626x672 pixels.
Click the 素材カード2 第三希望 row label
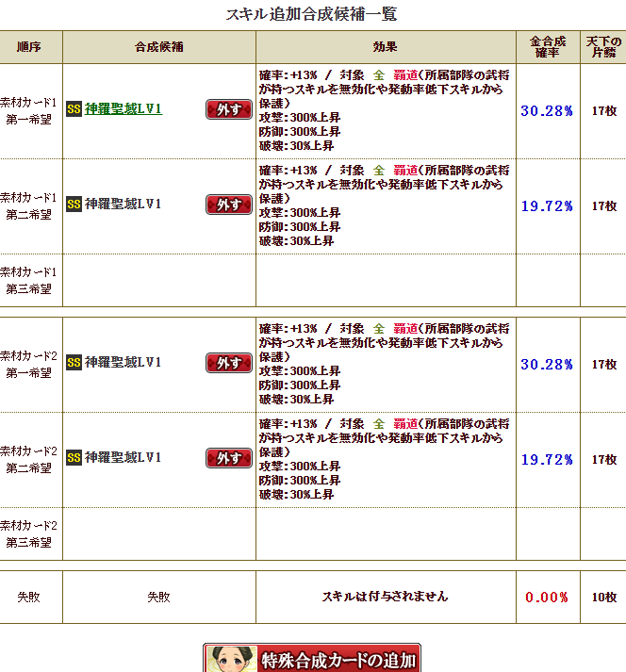coord(28,534)
